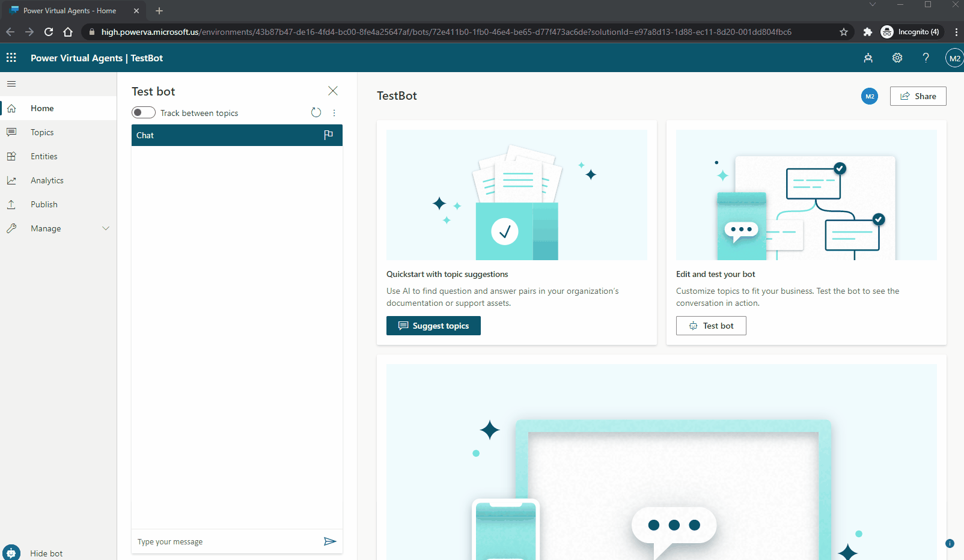
Task: Send the chat message arrow icon
Action: pyautogui.click(x=329, y=541)
